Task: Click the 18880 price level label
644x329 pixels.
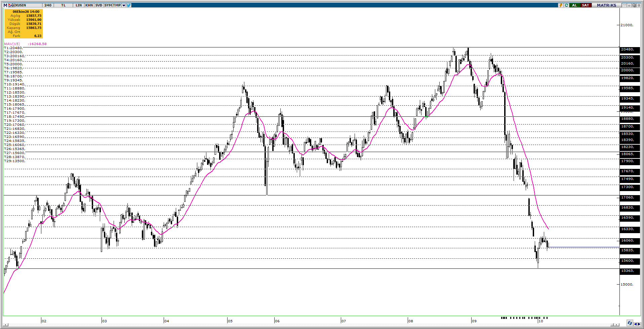Action: click(x=630, y=119)
